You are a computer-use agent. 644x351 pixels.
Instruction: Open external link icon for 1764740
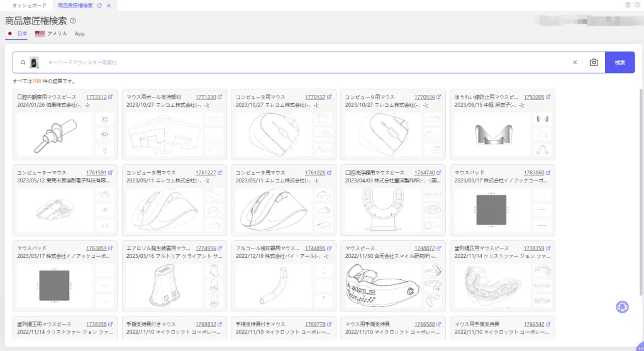(x=438, y=172)
